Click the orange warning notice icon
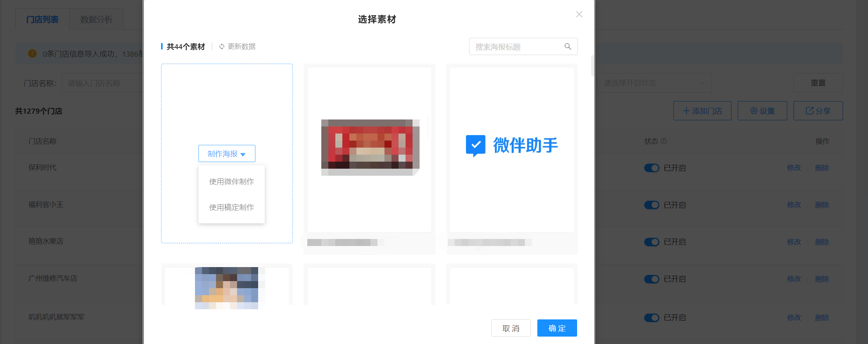This screenshot has height=344, width=868. tap(32, 53)
